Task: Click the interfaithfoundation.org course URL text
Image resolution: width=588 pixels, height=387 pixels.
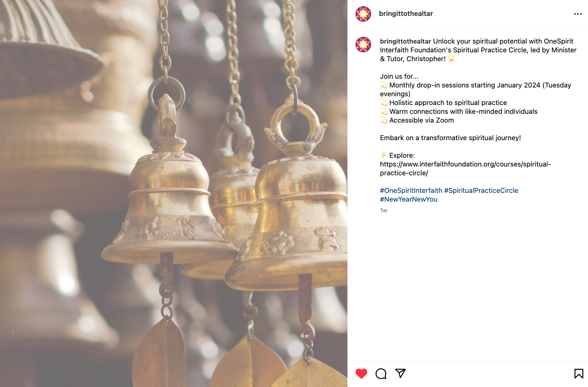Action: 465,168
